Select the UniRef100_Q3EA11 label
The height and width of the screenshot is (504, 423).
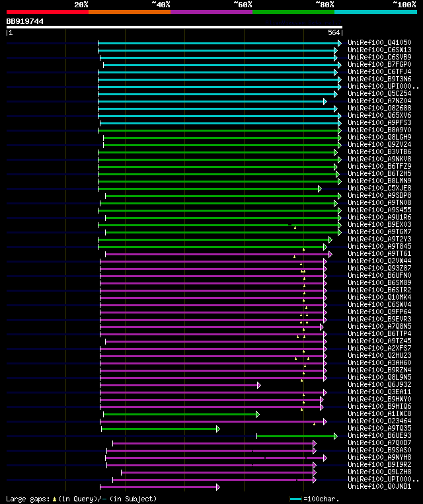pos(379,392)
